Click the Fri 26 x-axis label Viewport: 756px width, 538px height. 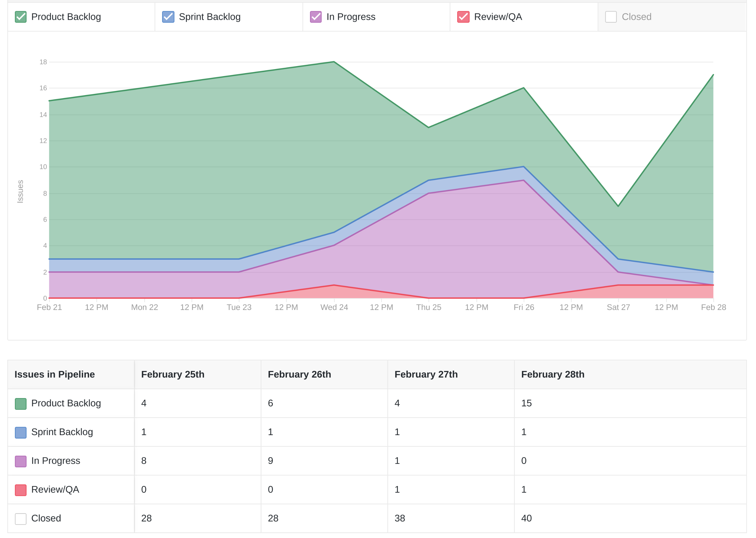(524, 307)
